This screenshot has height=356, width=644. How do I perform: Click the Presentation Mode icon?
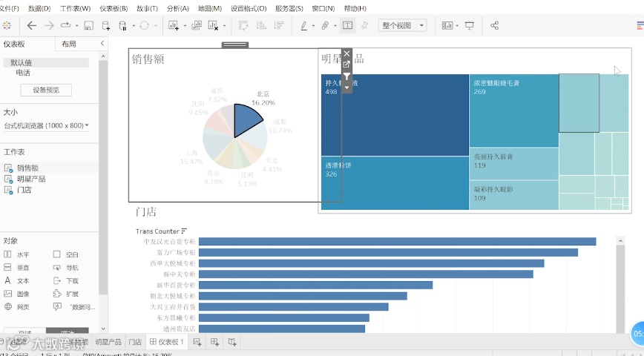pos(470,25)
